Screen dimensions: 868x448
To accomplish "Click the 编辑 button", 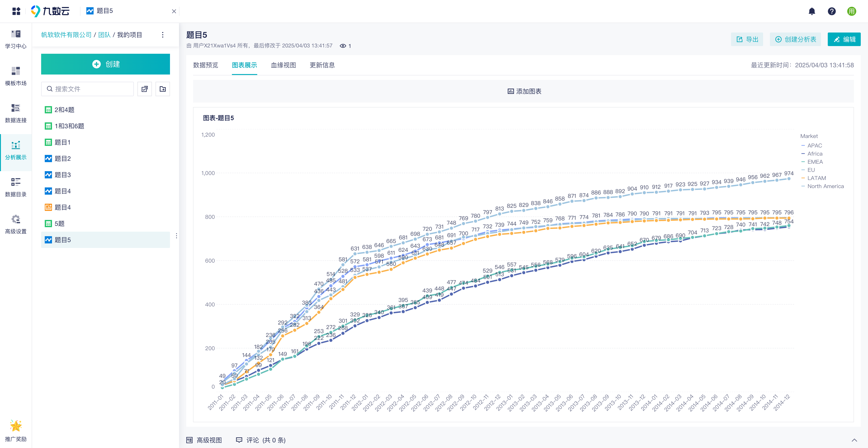I will (844, 39).
